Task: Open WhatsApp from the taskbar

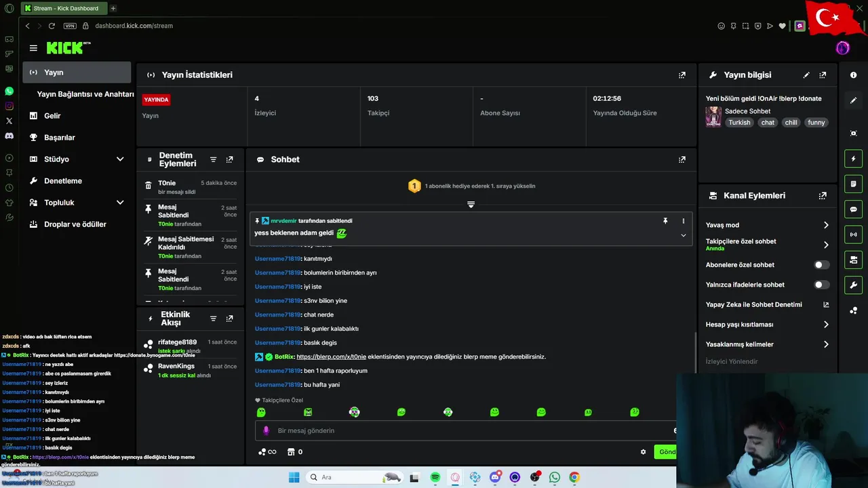Action: (555, 477)
